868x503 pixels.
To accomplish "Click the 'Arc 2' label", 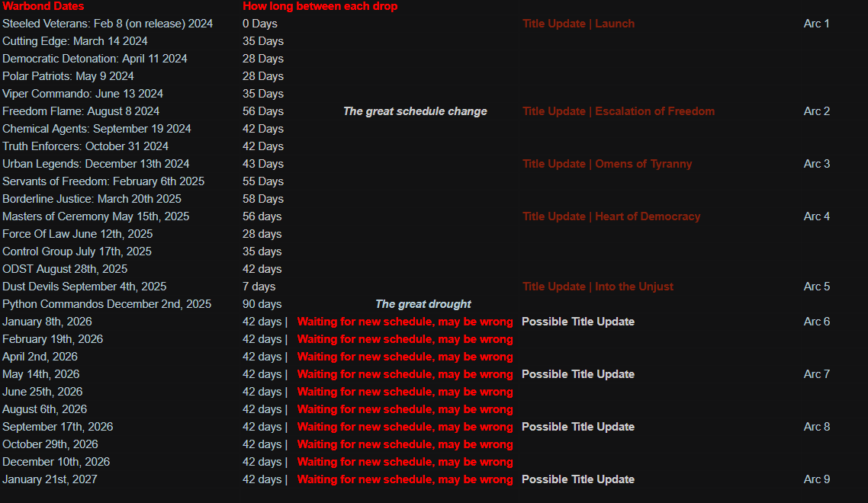I will (x=817, y=111).
